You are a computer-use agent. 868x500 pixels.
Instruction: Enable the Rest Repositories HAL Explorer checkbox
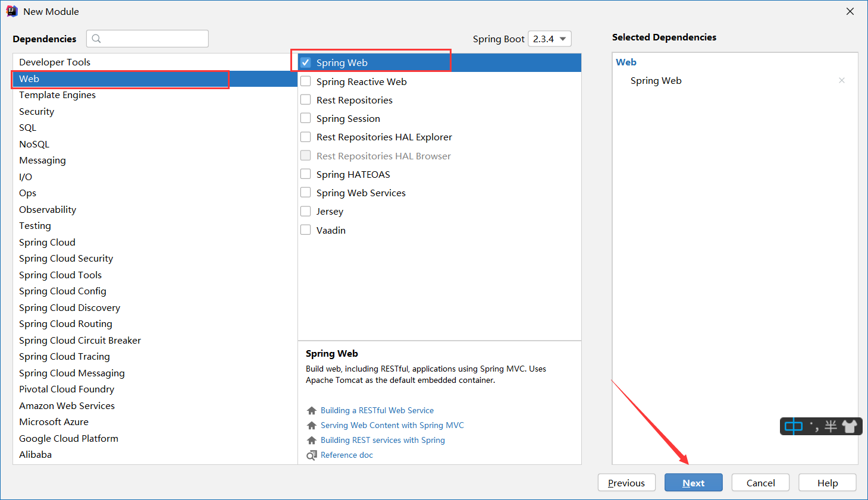pos(306,137)
